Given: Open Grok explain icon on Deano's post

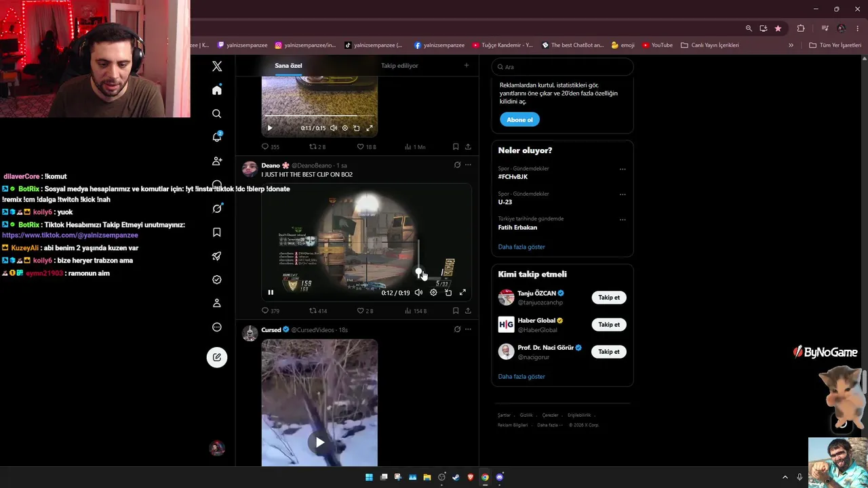Looking at the screenshot, I should pyautogui.click(x=457, y=165).
